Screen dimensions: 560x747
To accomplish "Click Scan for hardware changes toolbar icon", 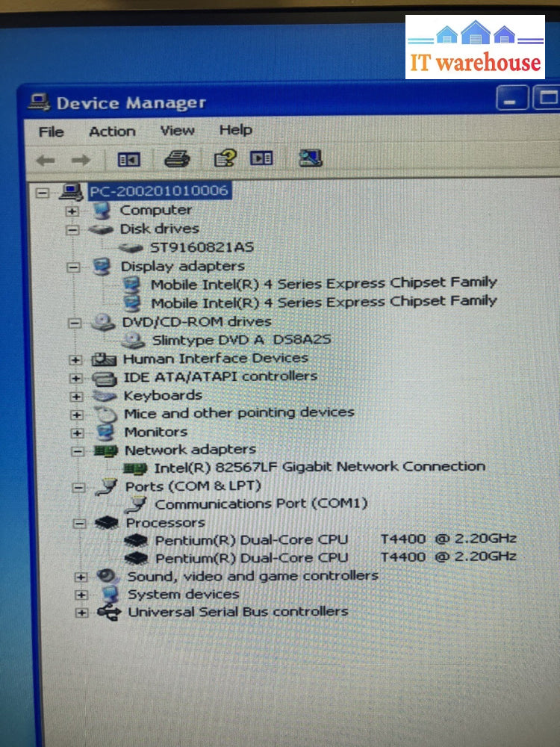I will tap(310, 158).
